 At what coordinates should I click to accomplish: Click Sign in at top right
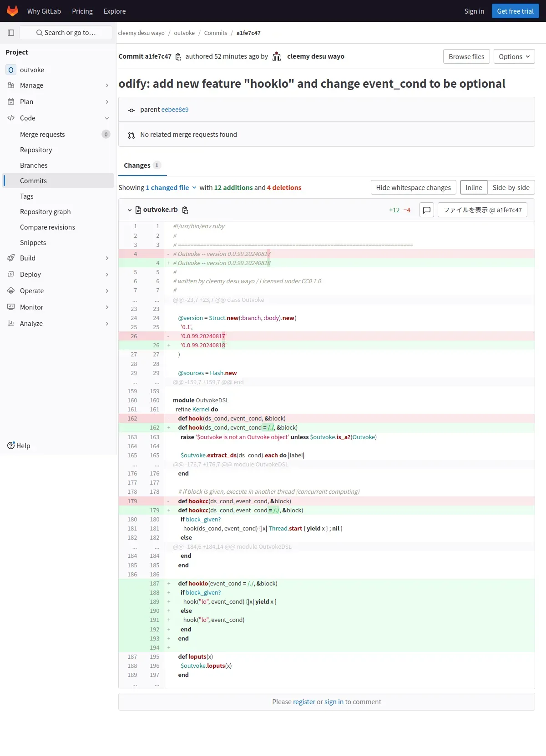(474, 11)
